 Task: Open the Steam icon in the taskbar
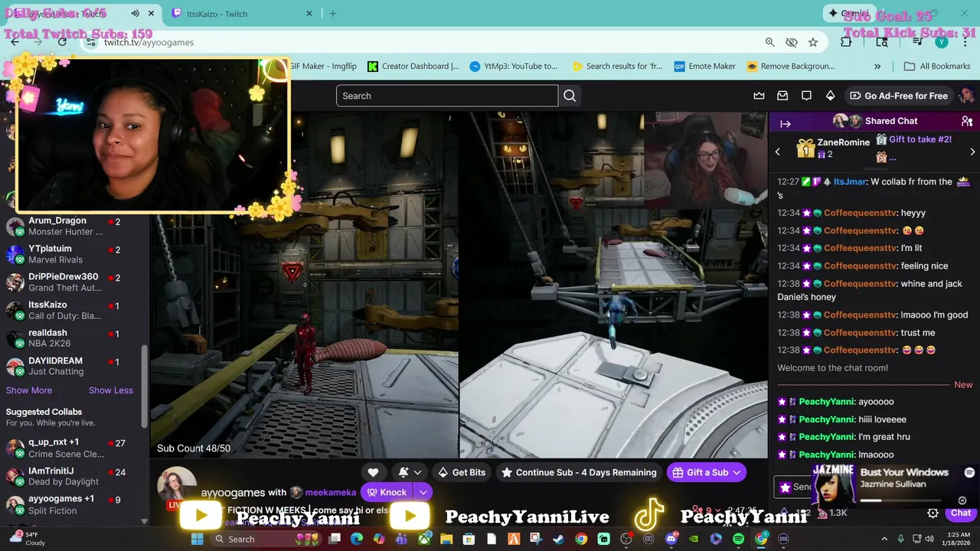(558, 540)
